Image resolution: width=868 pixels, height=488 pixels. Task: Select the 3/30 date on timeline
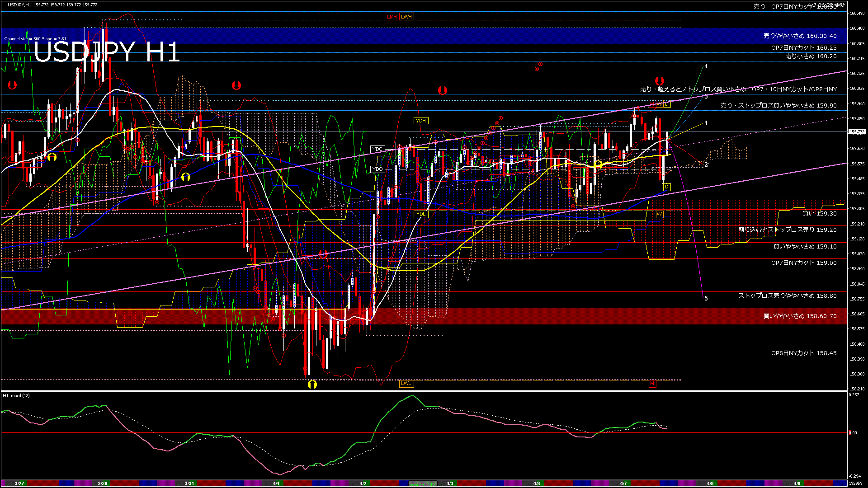(103, 483)
